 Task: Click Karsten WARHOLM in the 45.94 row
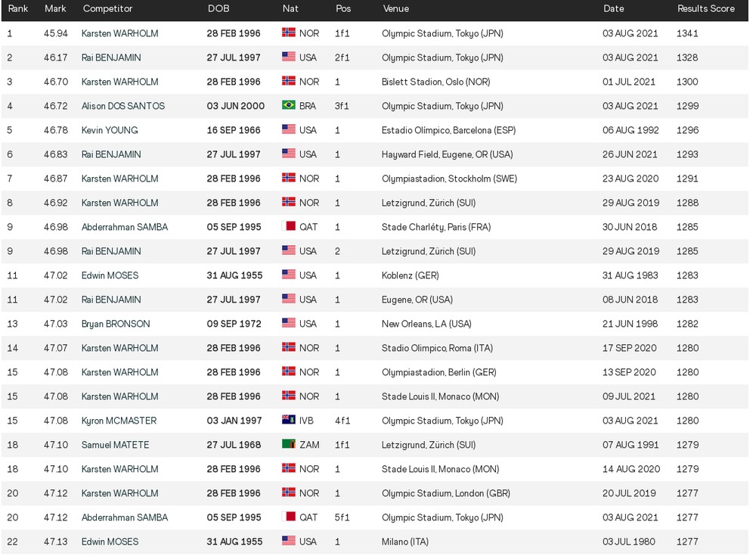tap(119, 33)
